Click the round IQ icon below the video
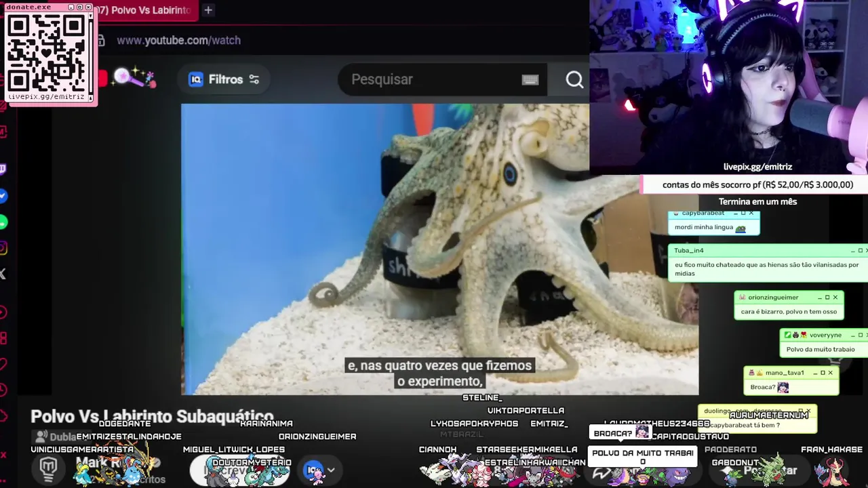 click(x=313, y=470)
